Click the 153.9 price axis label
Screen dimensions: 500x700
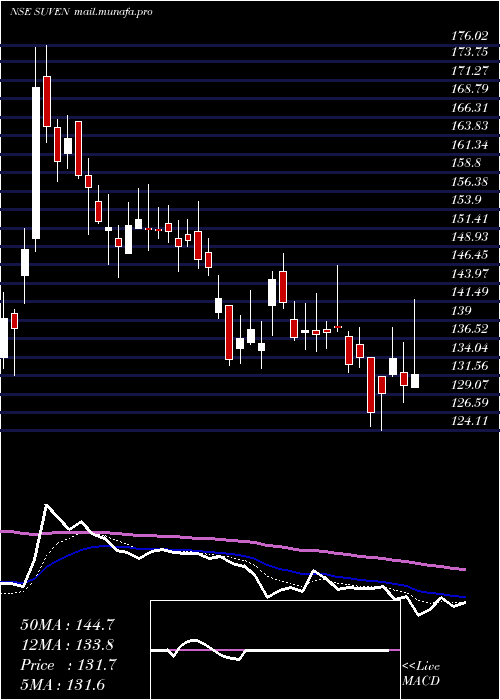466,200
